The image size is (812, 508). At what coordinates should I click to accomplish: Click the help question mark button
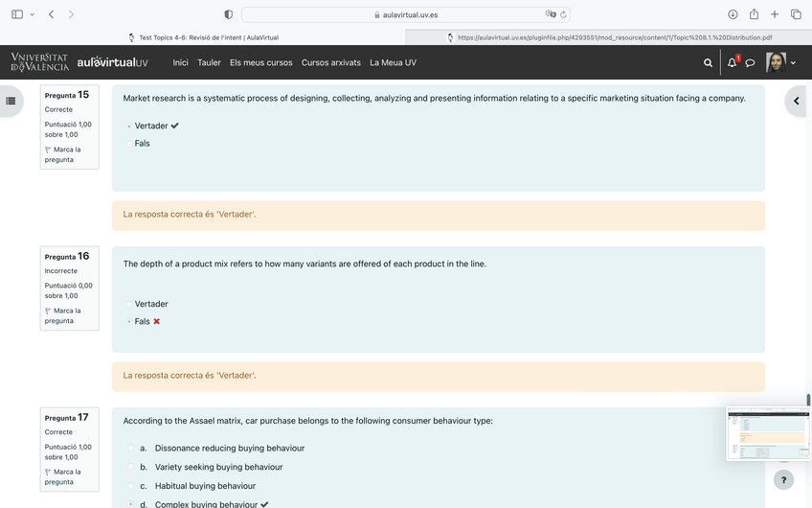783,480
